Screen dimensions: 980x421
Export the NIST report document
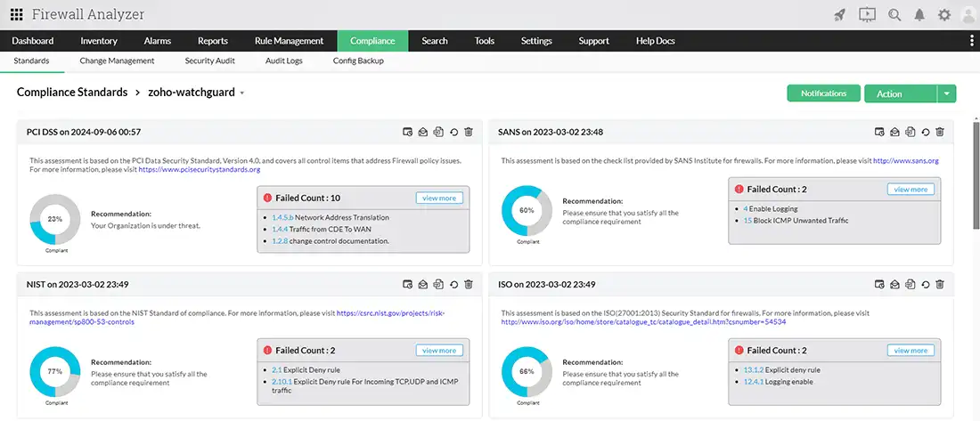click(438, 284)
